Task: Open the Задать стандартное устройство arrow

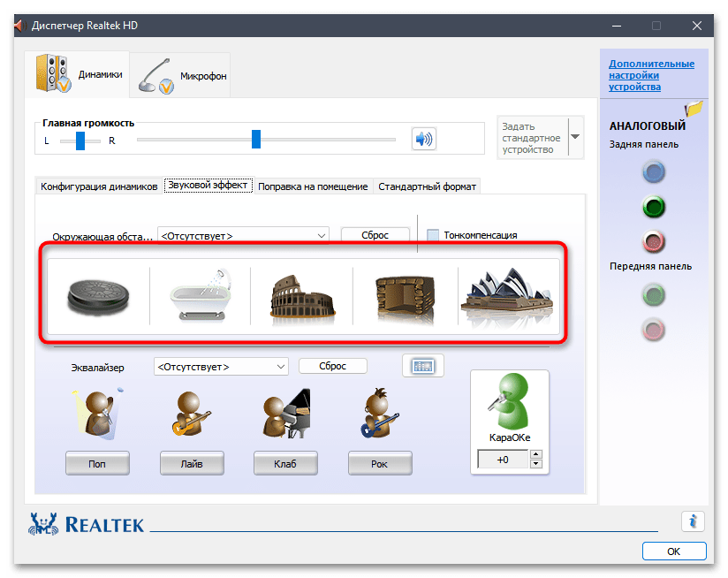Action: point(576,137)
